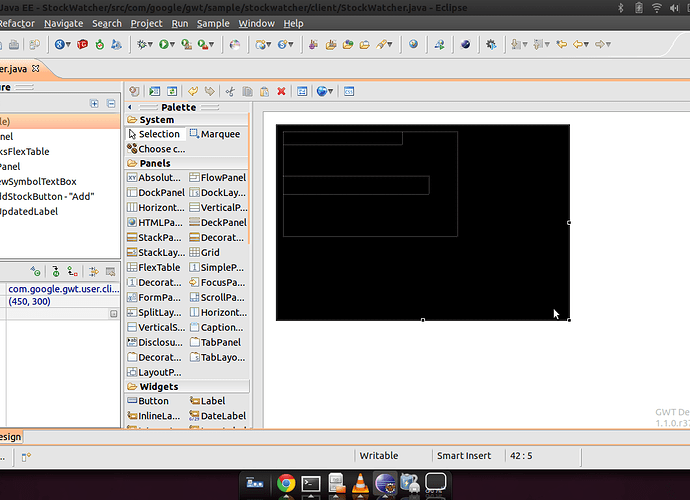Activate the Marquee tool in palette
The image size is (690, 500).
[x=215, y=134]
